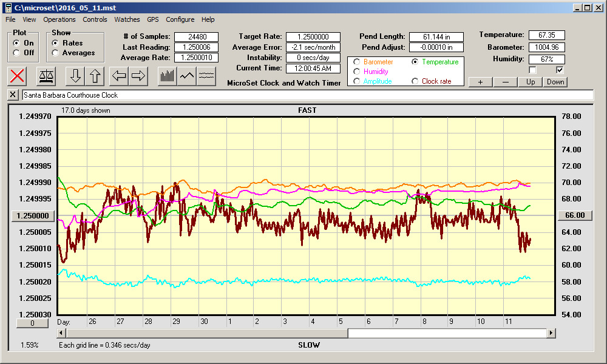Click the zigzag line graph icon
The width and height of the screenshot is (607, 364).
pyautogui.click(x=187, y=76)
